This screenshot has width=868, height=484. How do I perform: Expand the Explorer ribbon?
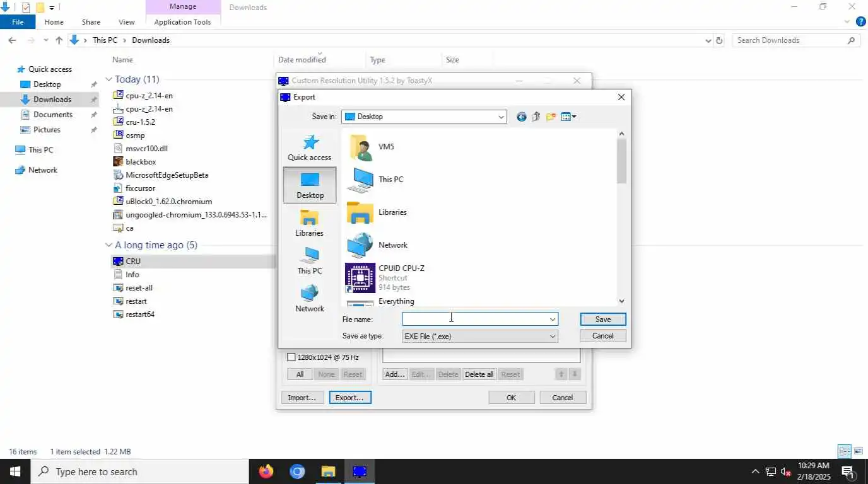[847, 21]
